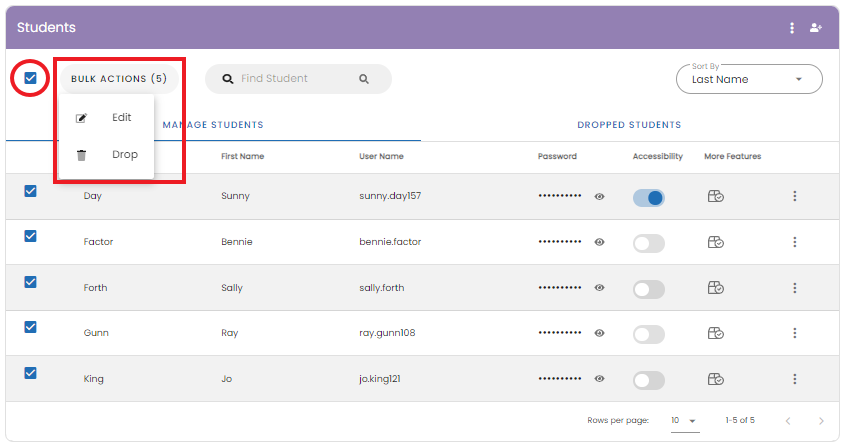
Task: Click the More Features icon for Sunny Day
Action: coord(716,197)
